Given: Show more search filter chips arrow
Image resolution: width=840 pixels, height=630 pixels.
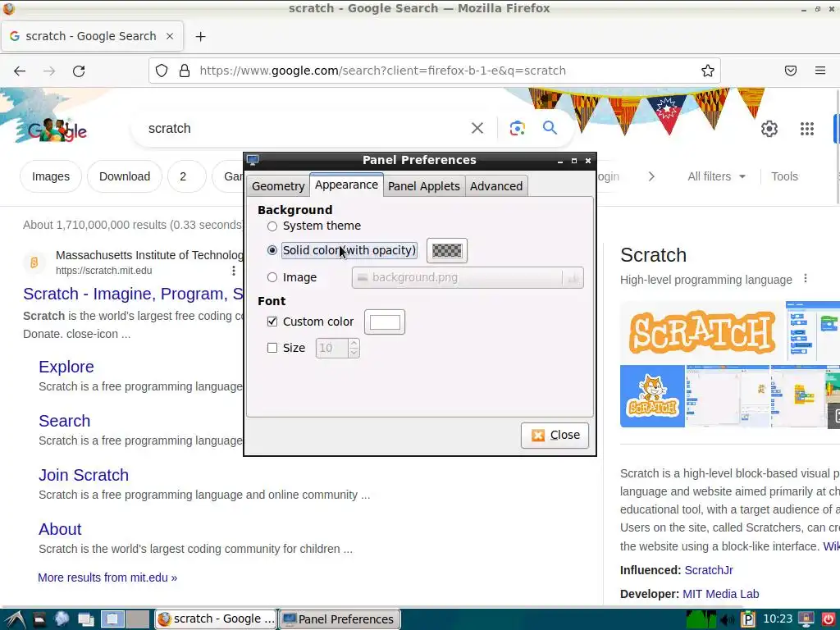Looking at the screenshot, I should point(651,176).
